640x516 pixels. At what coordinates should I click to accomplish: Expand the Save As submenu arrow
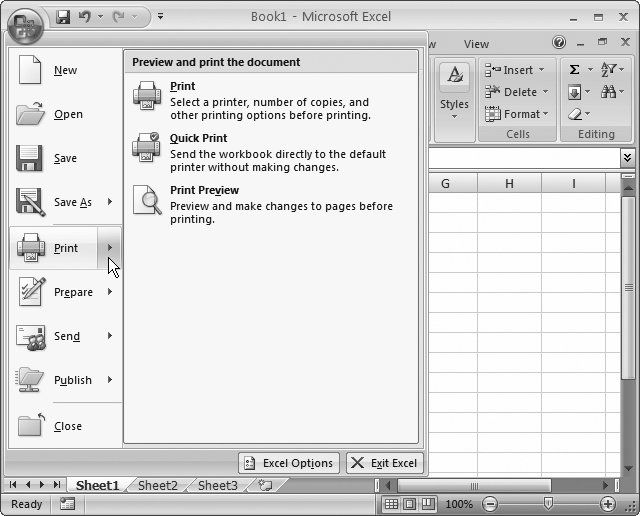(110, 202)
